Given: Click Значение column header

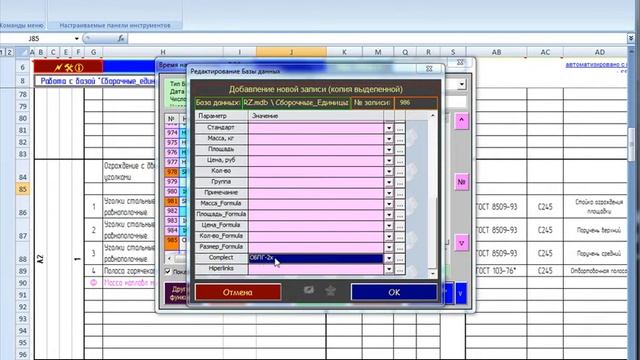Looking at the screenshot, I should [x=316, y=116].
